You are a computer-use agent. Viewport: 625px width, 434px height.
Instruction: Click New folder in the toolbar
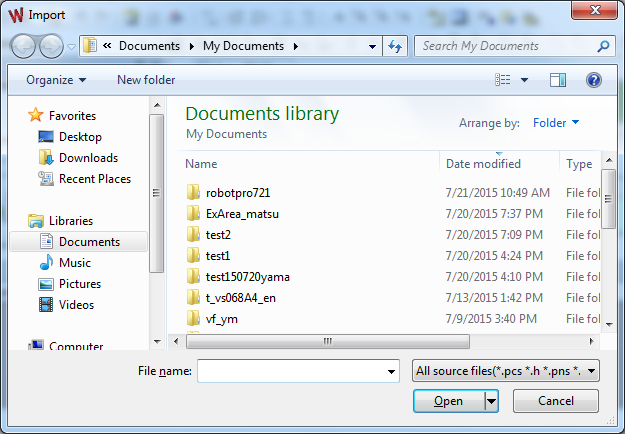pyautogui.click(x=146, y=80)
